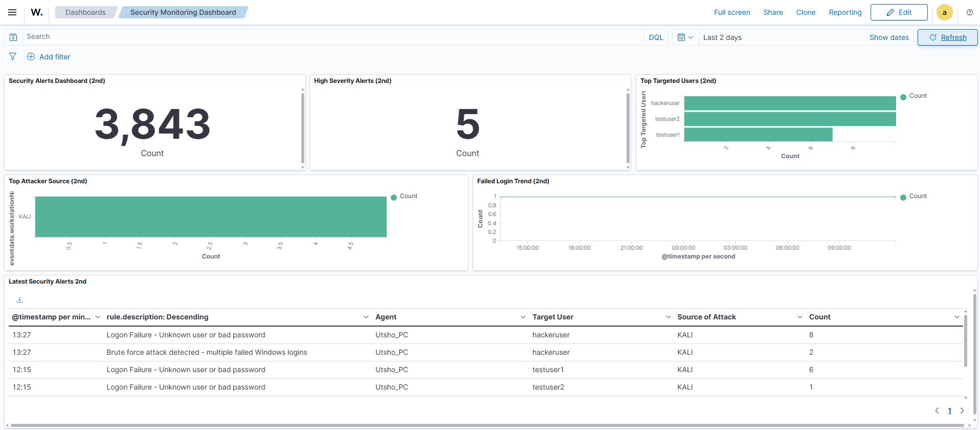Toggle Count legend in Failed Login Trend
This screenshot has height=430, width=980.
coord(917,197)
